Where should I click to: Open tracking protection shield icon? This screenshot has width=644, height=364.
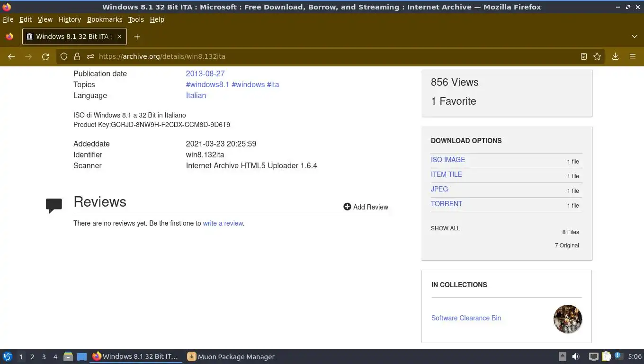64,56
